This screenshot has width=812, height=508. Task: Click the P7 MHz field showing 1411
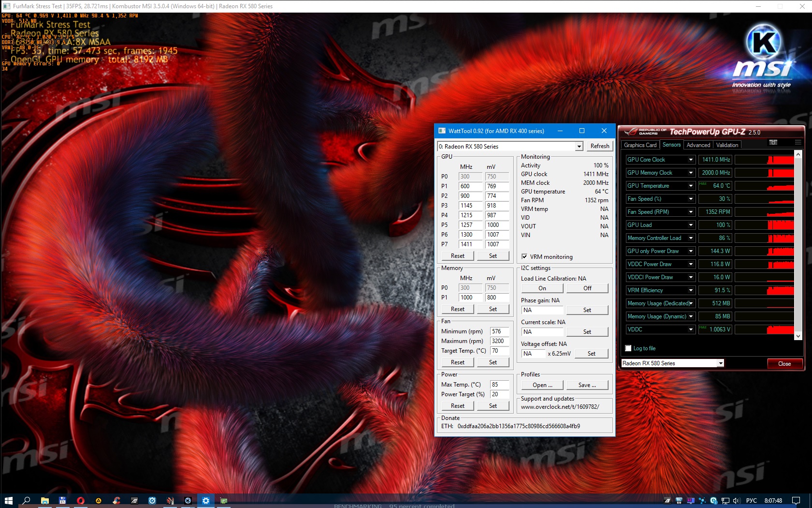coord(470,244)
